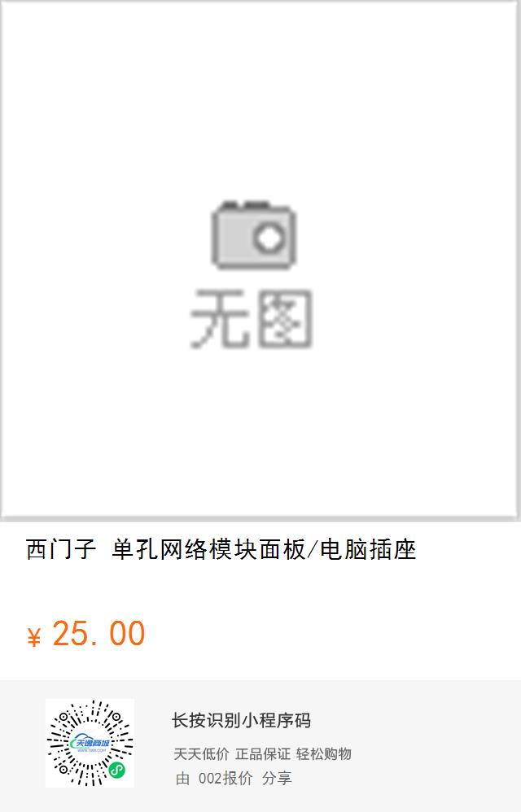Select the 25.00 price text

coord(99,634)
